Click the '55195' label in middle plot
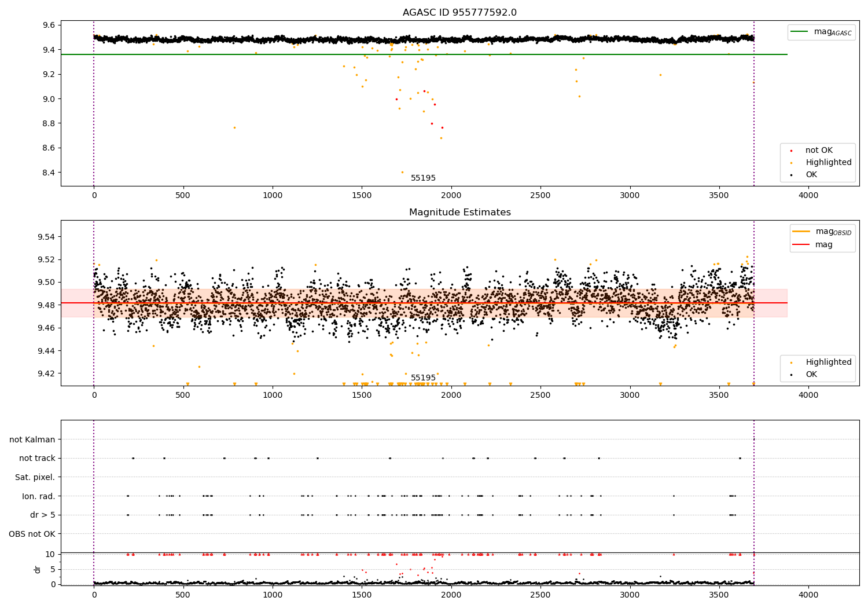This screenshot has width=868, height=608. pos(423,378)
